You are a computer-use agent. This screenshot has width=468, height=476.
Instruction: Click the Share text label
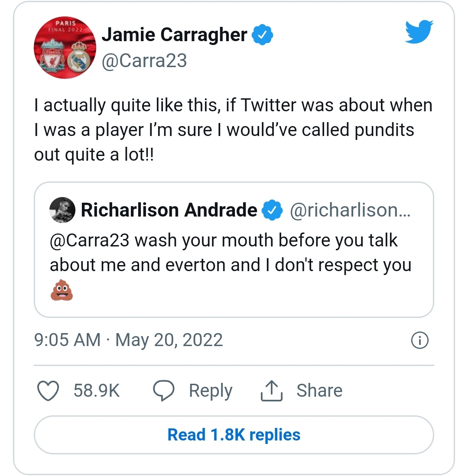[x=319, y=391]
